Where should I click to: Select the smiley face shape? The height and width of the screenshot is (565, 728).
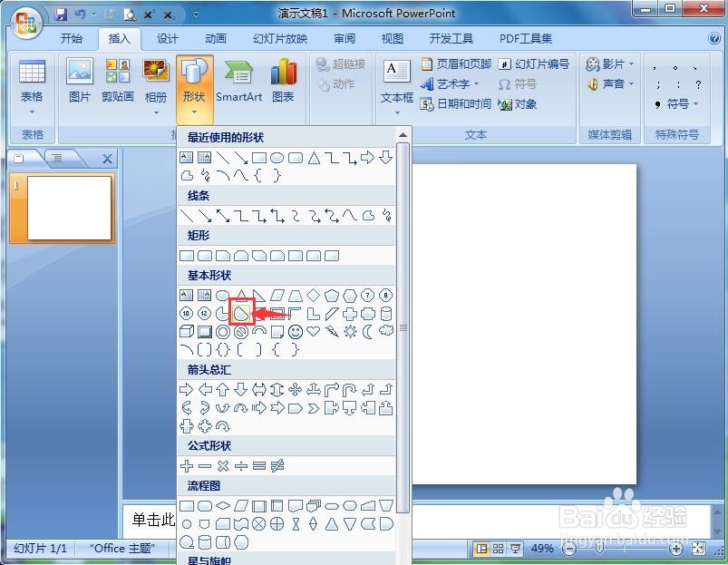coord(296,331)
